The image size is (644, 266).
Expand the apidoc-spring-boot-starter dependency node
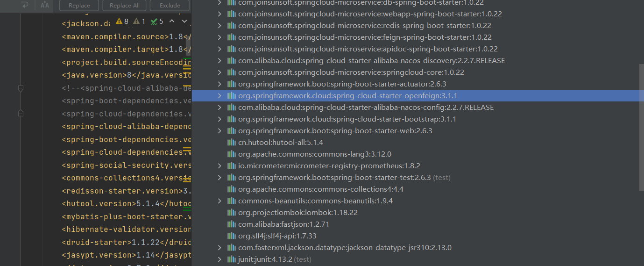pyautogui.click(x=219, y=49)
